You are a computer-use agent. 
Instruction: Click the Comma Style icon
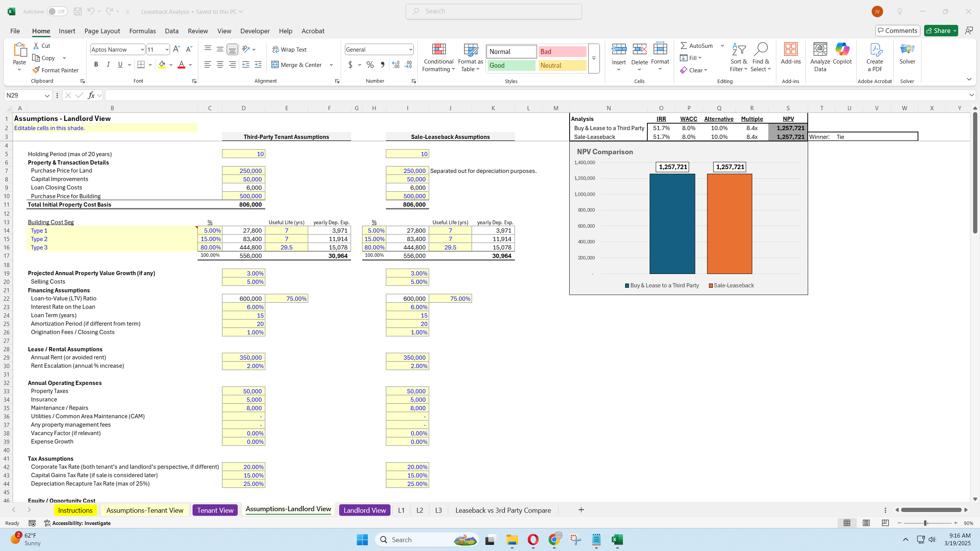pyautogui.click(x=382, y=65)
